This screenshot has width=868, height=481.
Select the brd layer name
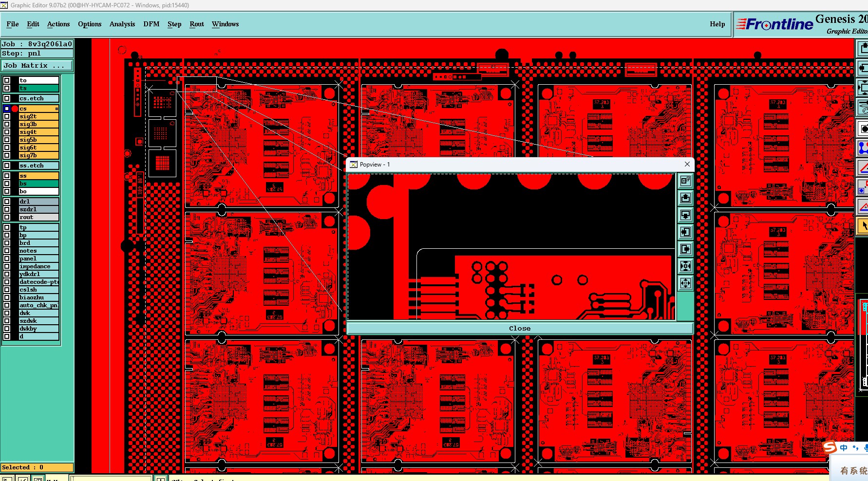[38, 243]
